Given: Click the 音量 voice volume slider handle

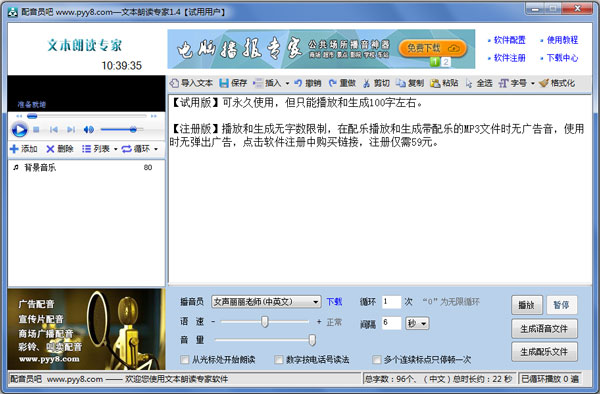Looking at the screenshot, I should click(312, 340).
